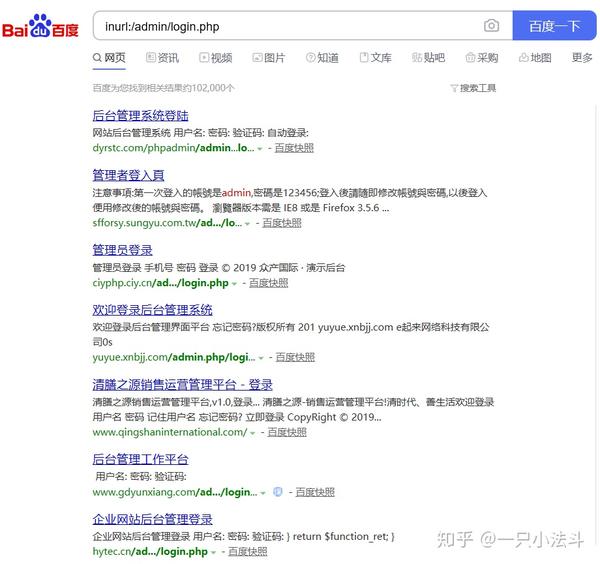Expand dropdown arrow next to gdyunxiang.com
Screen dimensions: 600x564
point(263,493)
